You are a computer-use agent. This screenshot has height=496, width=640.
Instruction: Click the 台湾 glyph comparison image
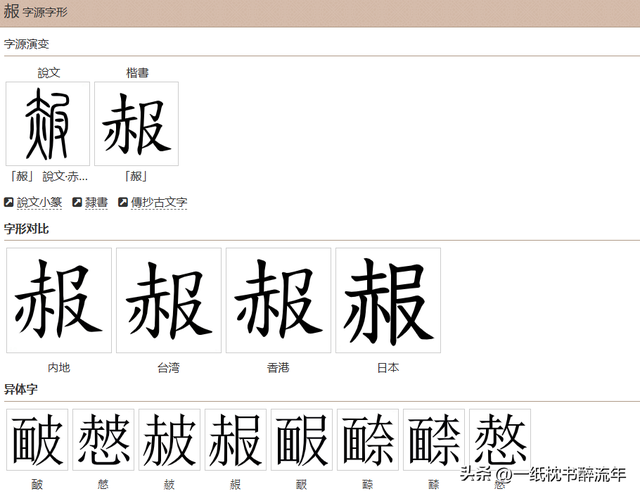[x=169, y=300]
